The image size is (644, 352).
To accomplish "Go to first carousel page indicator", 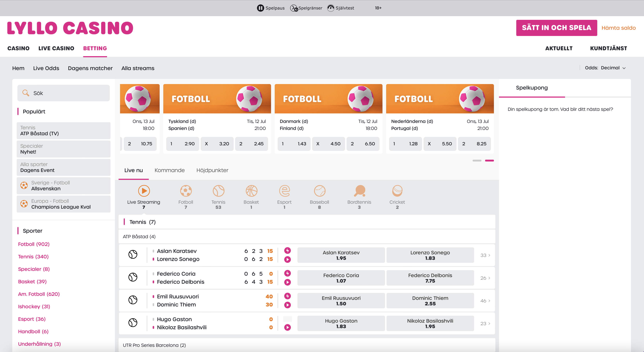I will pos(477,160).
